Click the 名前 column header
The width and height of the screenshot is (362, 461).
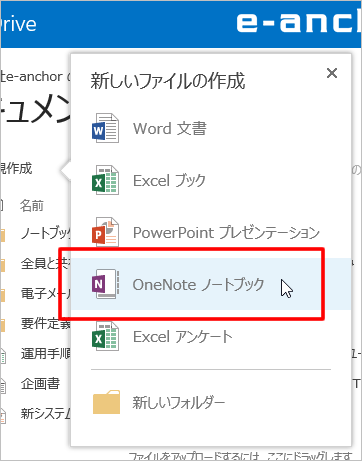click(32, 206)
